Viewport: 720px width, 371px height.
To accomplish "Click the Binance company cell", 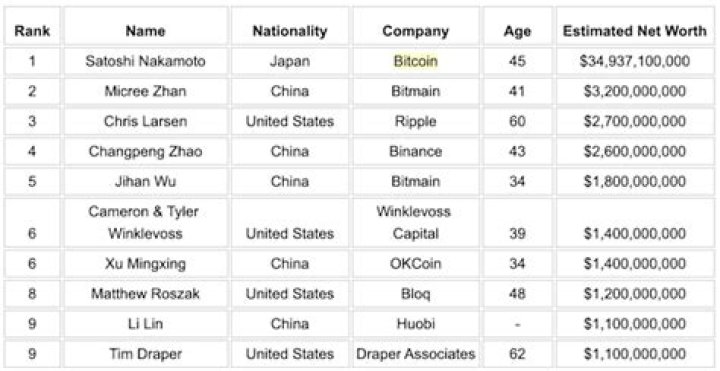I will [x=416, y=152].
